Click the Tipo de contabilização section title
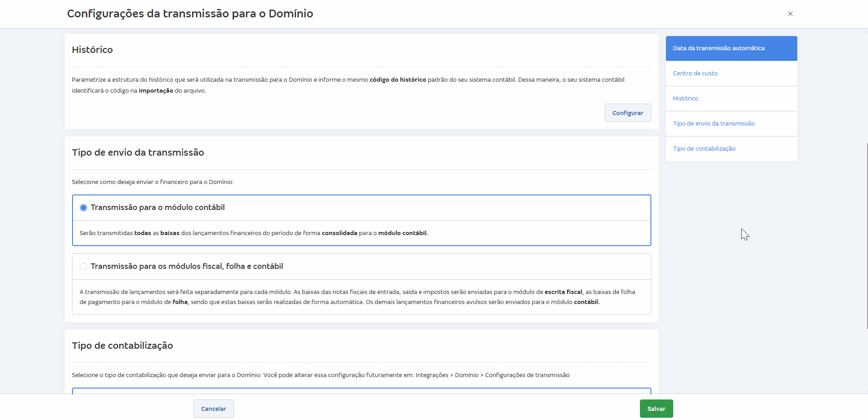 (x=122, y=346)
